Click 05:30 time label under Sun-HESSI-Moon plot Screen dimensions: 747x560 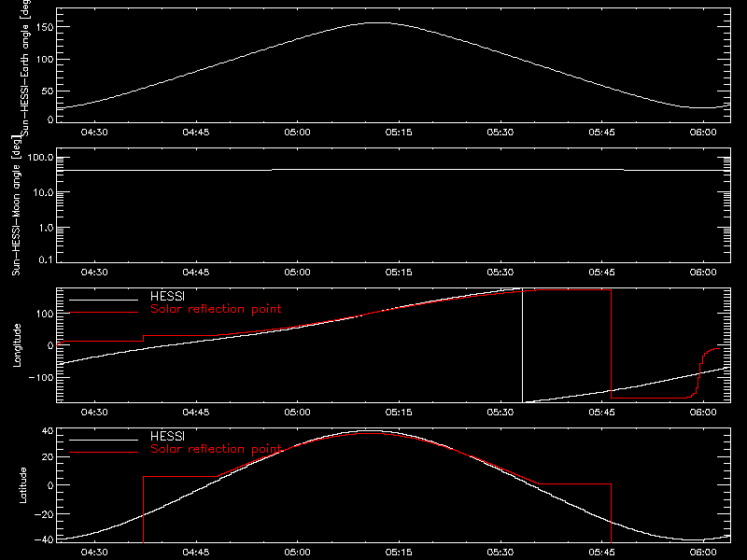[x=500, y=273]
